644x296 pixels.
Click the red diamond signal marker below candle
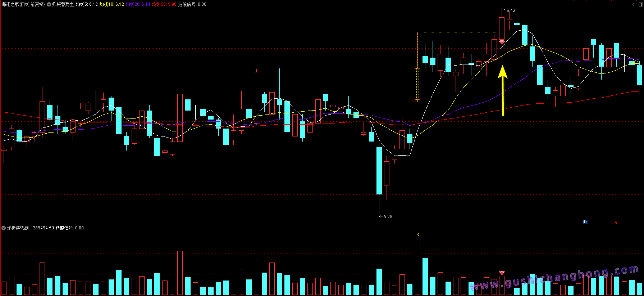coord(502,42)
